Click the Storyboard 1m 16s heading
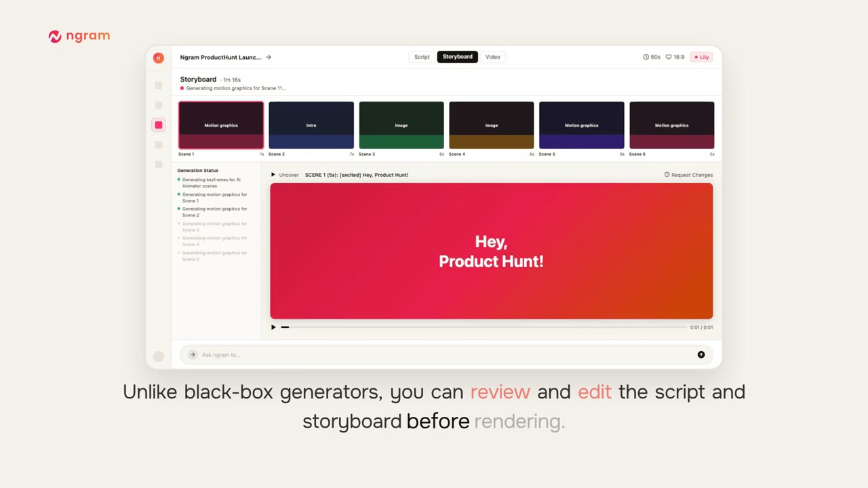868x488 pixels. [210, 79]
